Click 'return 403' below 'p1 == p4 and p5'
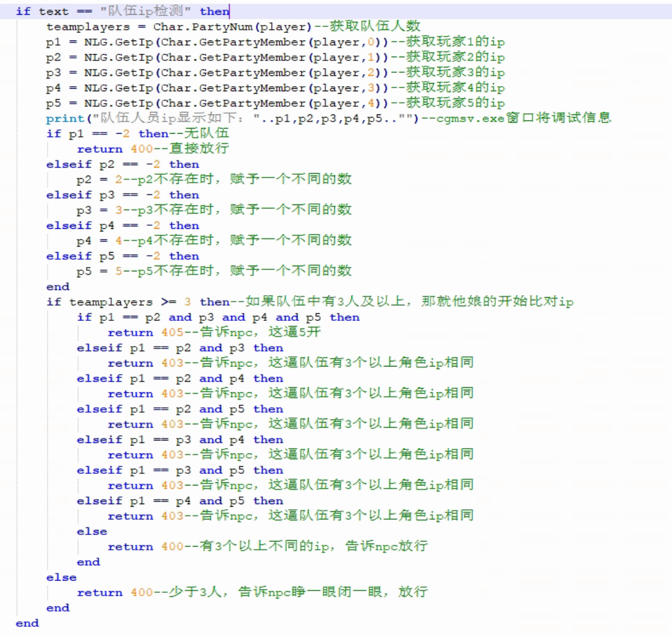This screenshot has width=672, height=636. pyautogui.click(x=145, y=516)
